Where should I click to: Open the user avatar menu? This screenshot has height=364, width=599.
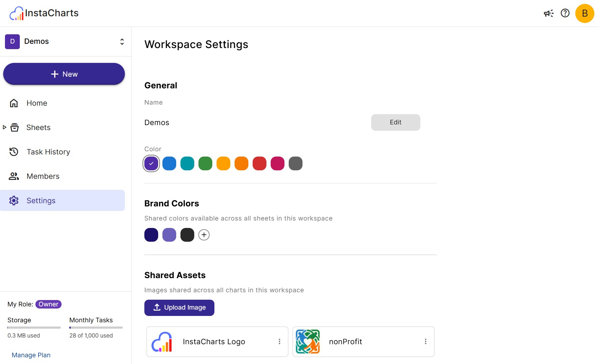coord(584,13)
